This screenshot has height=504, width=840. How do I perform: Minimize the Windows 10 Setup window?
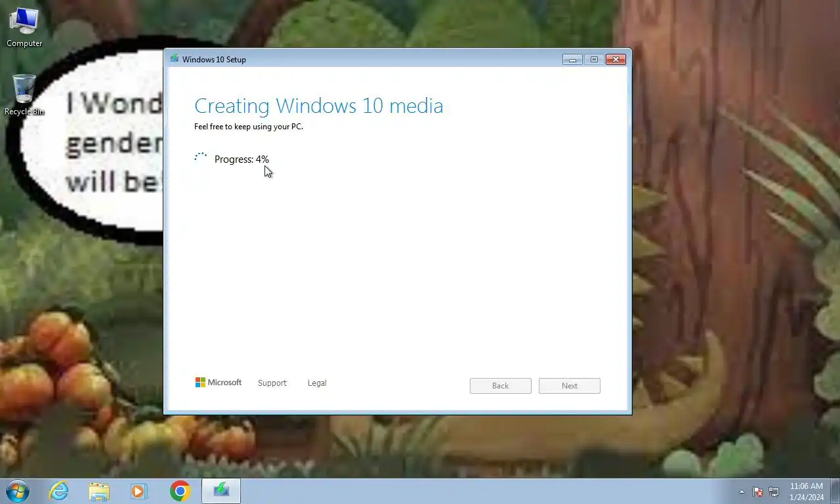(x=572, y=59)
